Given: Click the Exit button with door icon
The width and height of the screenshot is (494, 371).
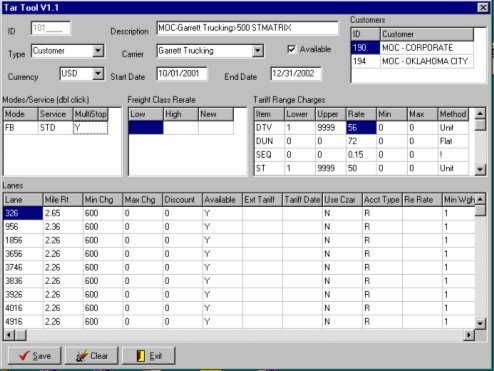Looking at the screenshot, I should pyautogui.click(x=149, y=356).
